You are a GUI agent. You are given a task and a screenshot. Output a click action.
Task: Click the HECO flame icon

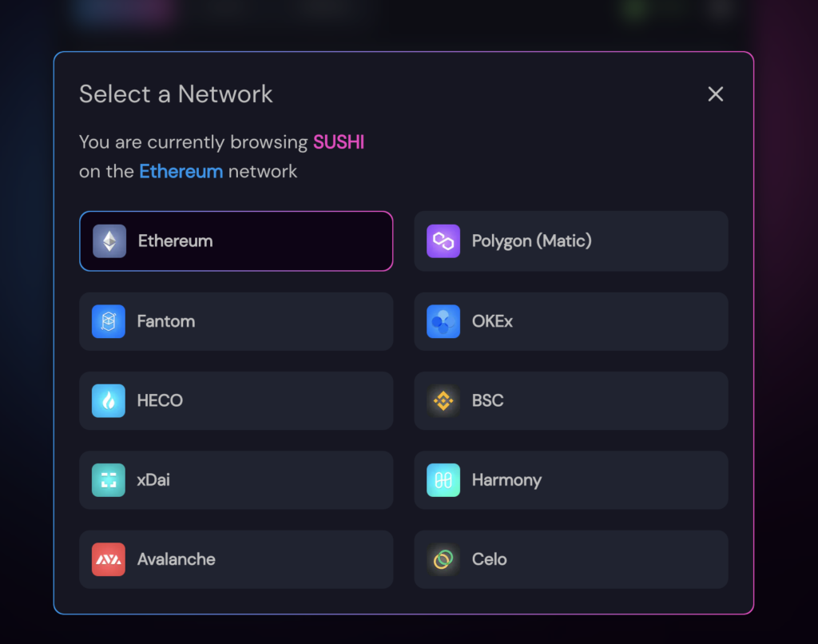(x=109, y=401)
